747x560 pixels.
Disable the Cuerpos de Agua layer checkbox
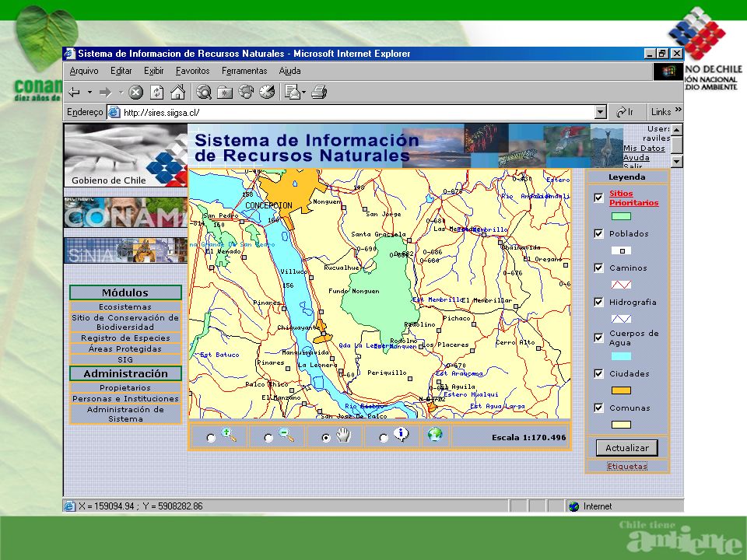[x=599, y=338]
